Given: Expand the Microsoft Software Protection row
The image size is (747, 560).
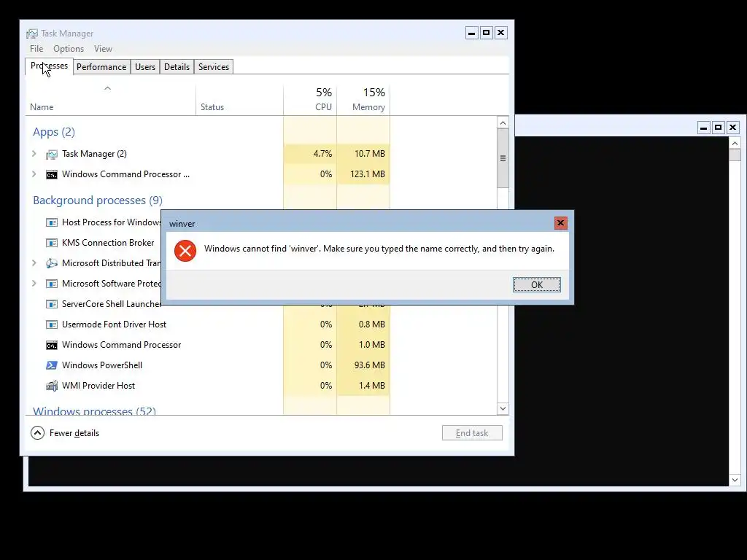Looking at the screenshot, I should (34, 284).
